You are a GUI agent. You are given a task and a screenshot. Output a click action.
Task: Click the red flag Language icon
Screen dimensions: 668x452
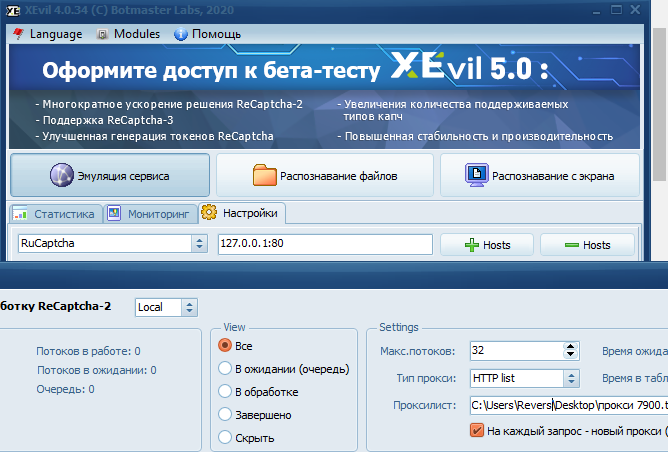(x=18, y=34)
